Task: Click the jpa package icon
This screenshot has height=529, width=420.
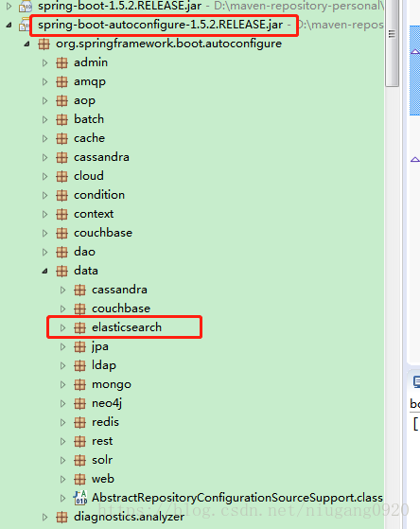Action: click(x=79, y=346)
